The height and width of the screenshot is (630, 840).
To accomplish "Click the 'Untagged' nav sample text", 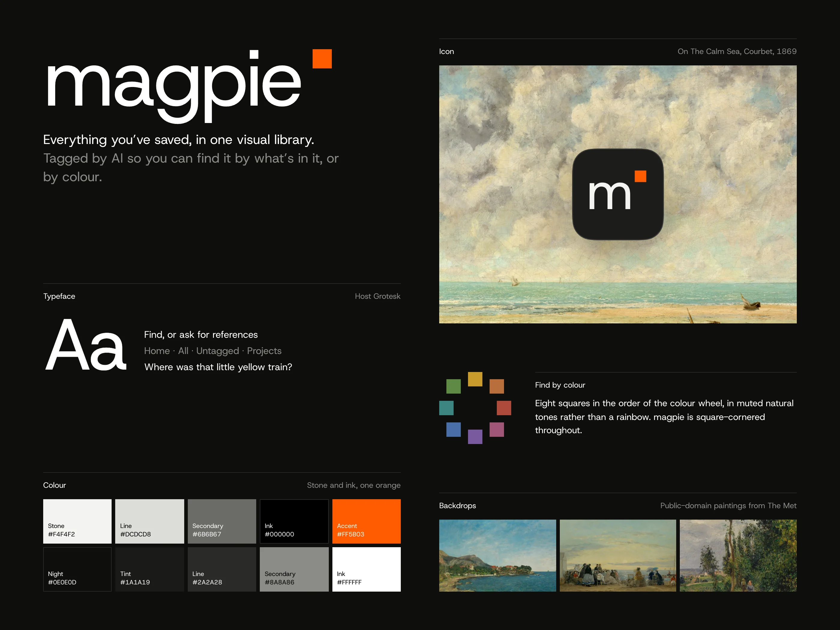I will click(217, 351).
